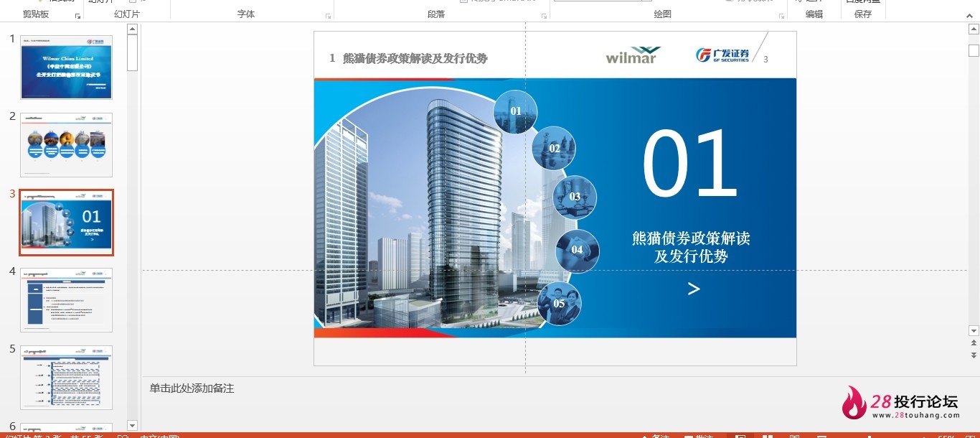Select gray header text 1 熊猫债券政策解读及发行优势
Image resolution: width=980 pixels, height=438 pixels.
pos(408,58)
